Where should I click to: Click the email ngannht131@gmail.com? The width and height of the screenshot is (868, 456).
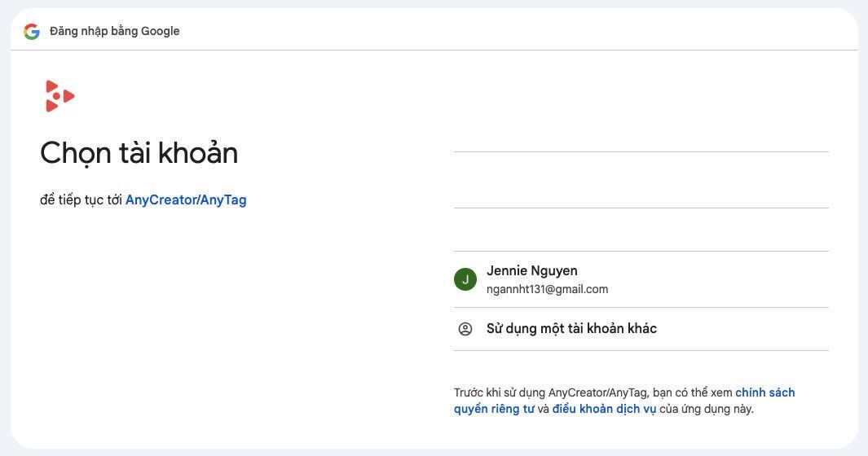(x=547, y=289)
